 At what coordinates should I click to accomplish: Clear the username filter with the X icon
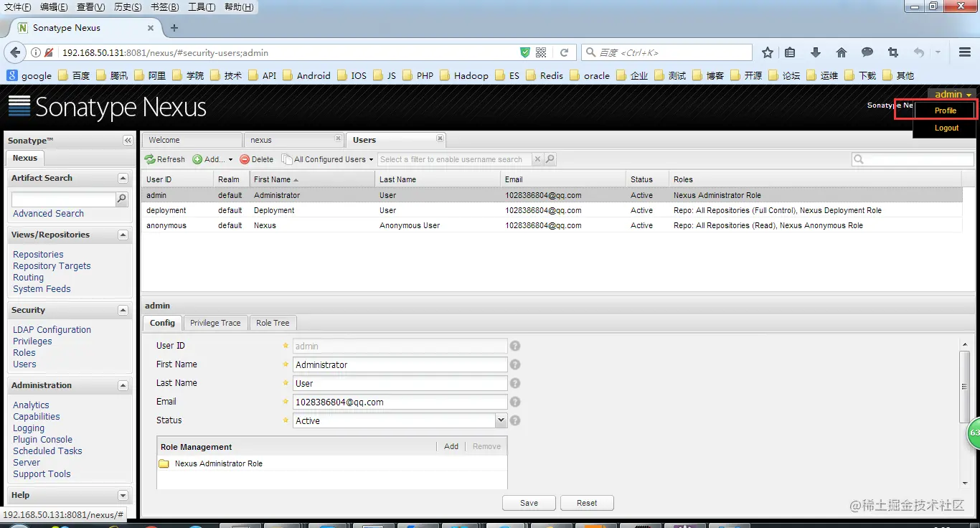coord(537,159)
